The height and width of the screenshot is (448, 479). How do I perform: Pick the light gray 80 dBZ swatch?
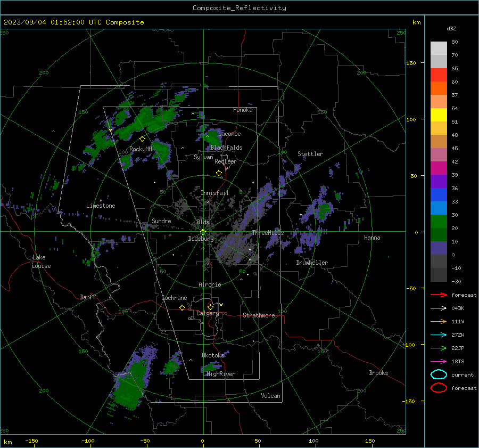(439, 48)
